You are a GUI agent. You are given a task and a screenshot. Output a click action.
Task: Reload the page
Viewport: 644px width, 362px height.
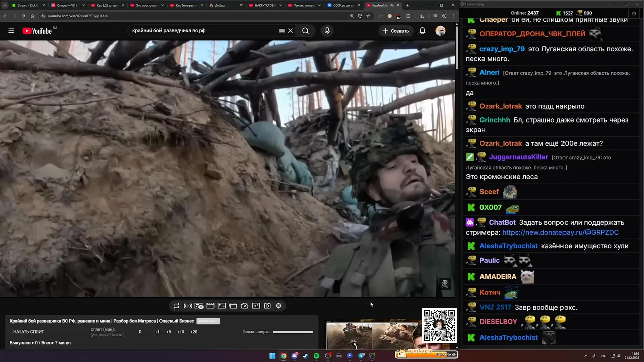(x=23, y=16)
